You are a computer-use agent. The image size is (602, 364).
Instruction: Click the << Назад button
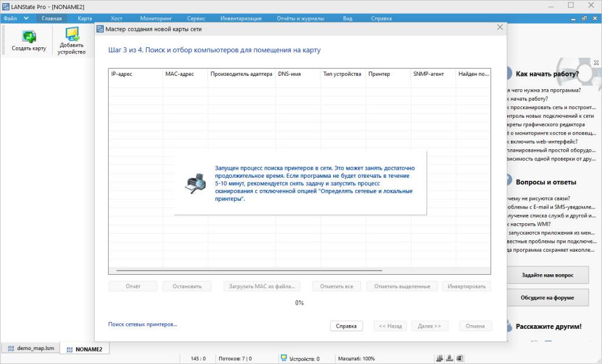tap(390, 326)
